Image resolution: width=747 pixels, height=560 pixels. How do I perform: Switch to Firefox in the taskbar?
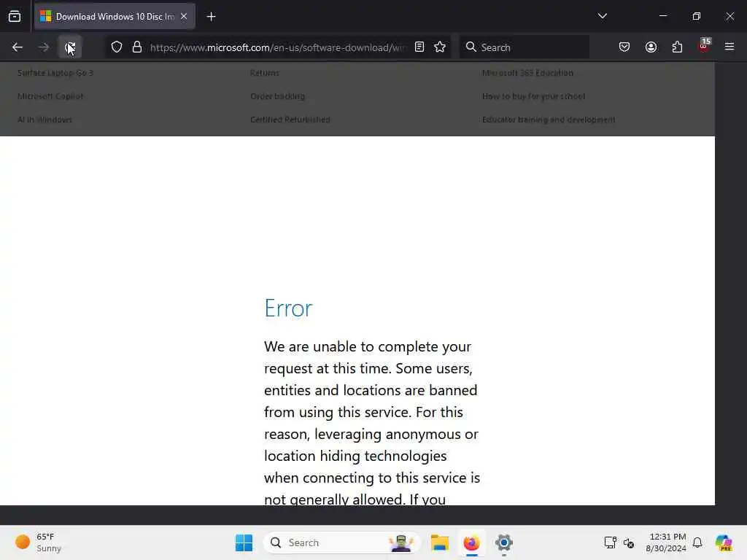[472, 542]
